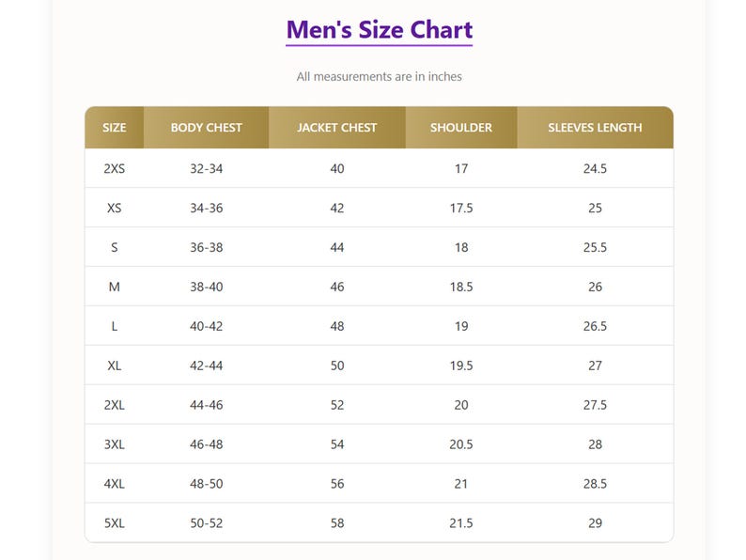Image resolution: width=746 pixels, height=560 pixels.
Task: Click the SLEEVES LENGTH column header
Action: coord(595,128)
